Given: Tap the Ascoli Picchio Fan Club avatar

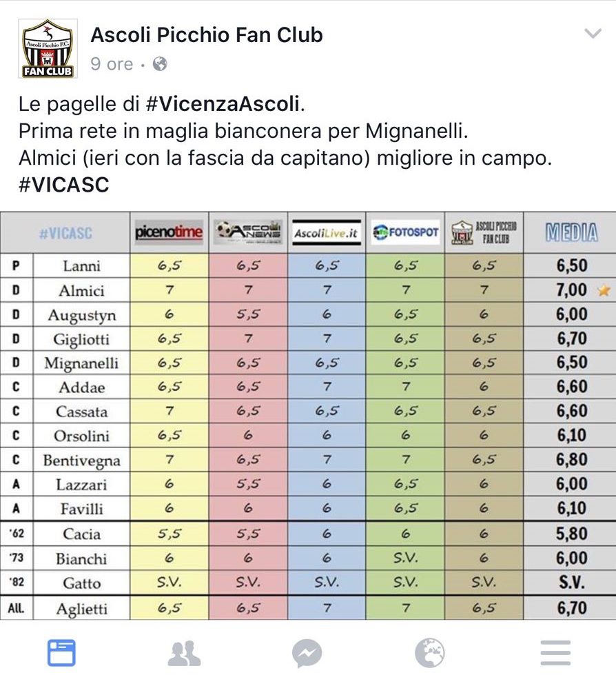Looking at the screenshot, I should (48, 48).
